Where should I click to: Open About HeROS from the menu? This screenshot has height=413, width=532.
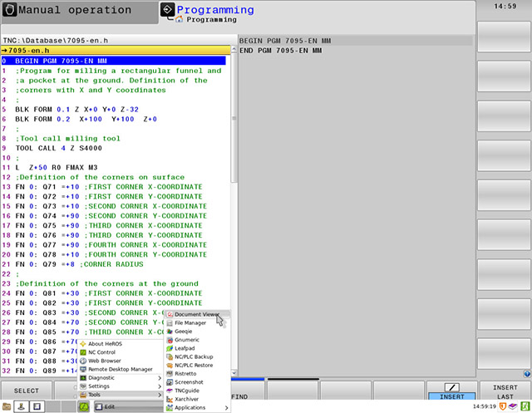106,343
